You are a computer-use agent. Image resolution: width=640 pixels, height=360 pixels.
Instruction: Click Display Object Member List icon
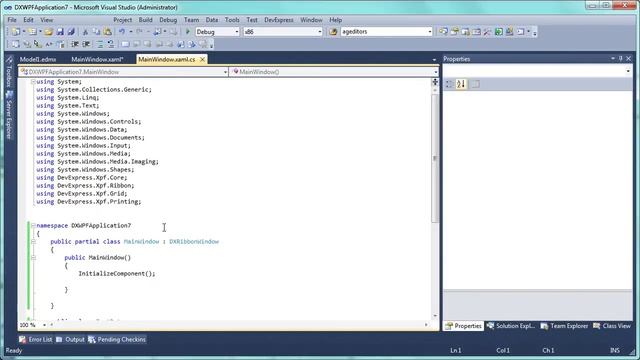pyautogui.click(x=16, y=44)
